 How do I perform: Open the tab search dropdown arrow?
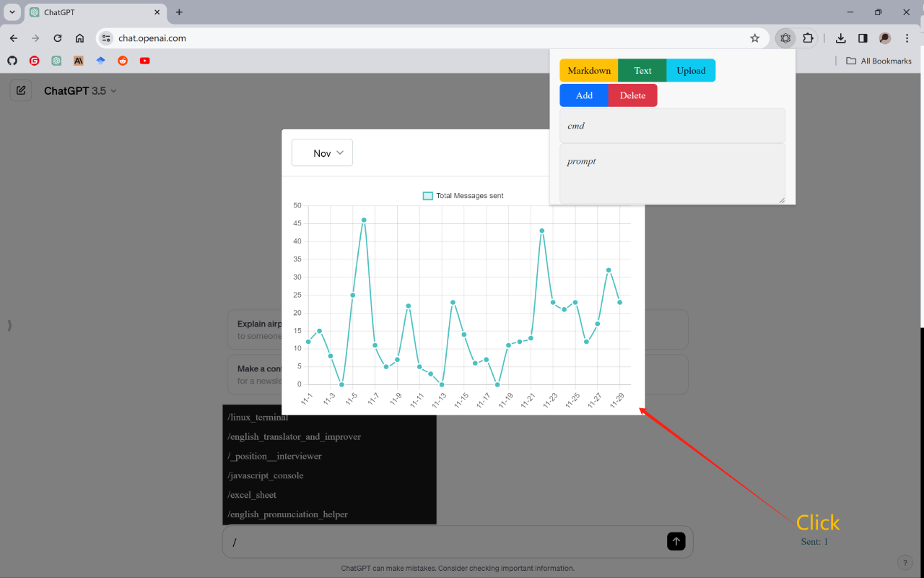pos(12,12)
